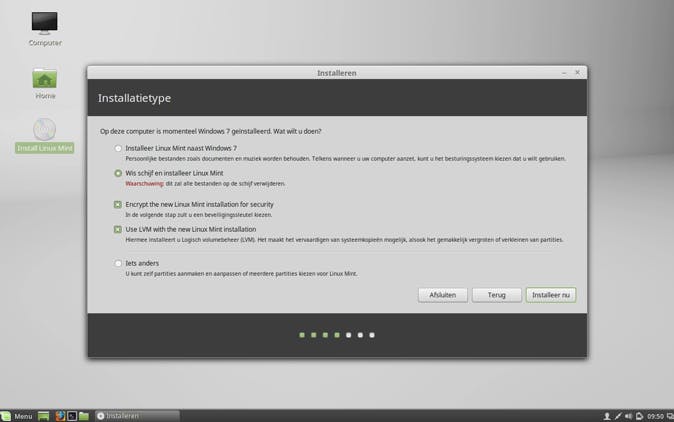Open the network connection icon in tray
674x422 pixels.
pos(618,416)
